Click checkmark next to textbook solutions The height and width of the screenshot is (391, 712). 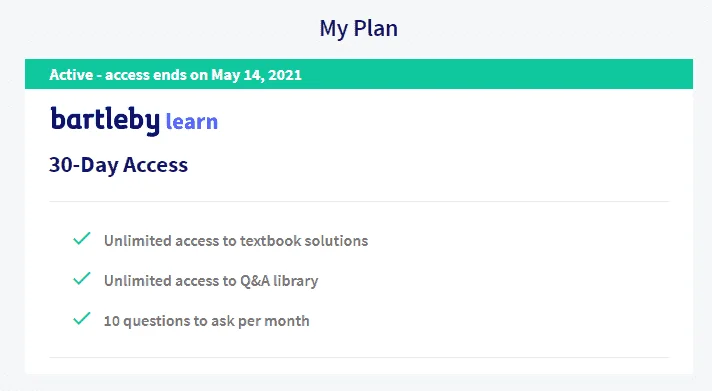(82, 239)
